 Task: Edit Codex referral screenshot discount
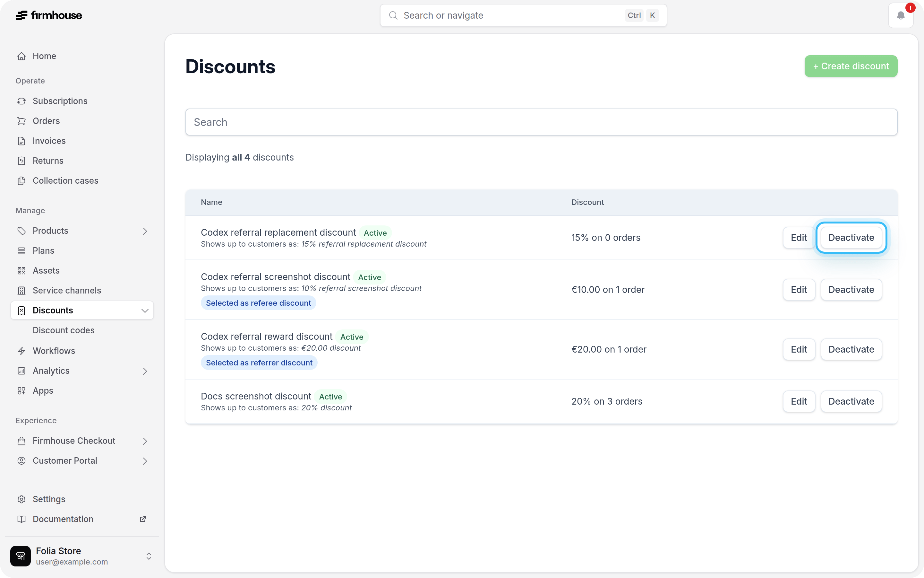[799, 290]
